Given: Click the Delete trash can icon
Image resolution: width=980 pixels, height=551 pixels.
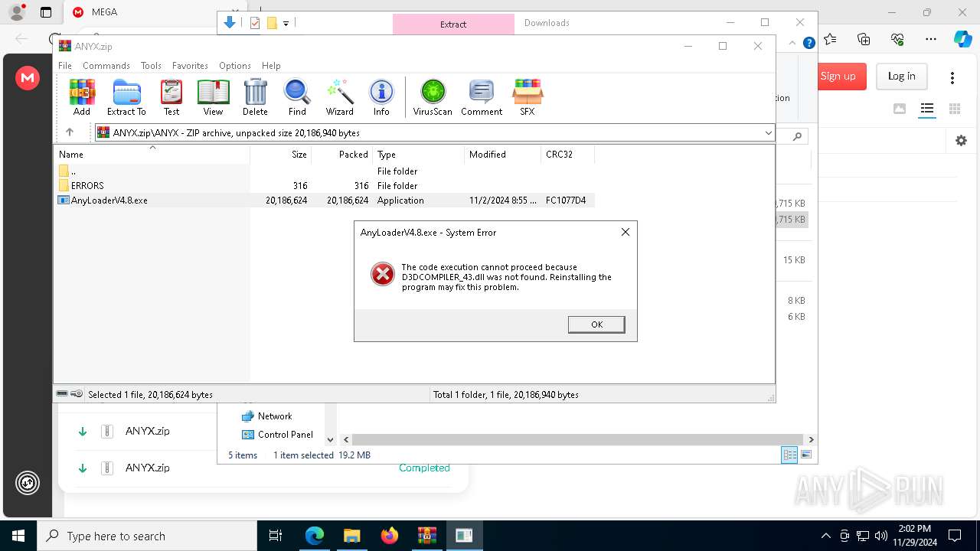Looking at the screenshot, I should pyautogui.click(x=255, y=97).
